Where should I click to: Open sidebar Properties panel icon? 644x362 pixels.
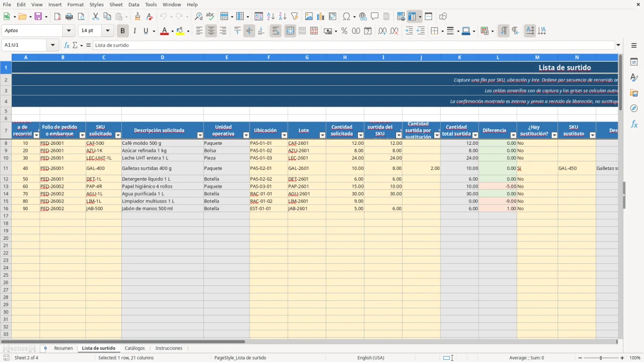tap(634, 62)
